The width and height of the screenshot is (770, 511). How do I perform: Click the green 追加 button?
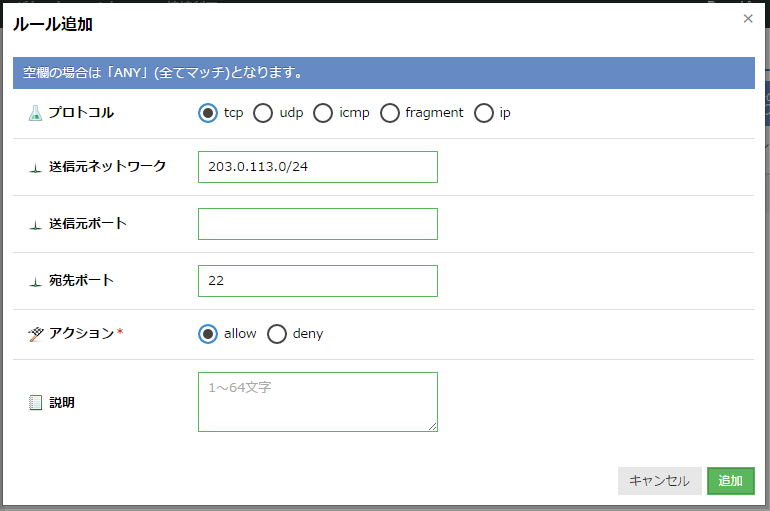coord(730,481)
